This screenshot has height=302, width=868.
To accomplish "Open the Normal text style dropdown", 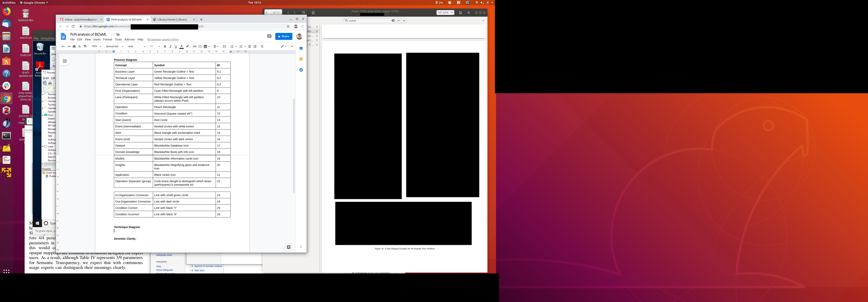I will (x=114, y=46).
